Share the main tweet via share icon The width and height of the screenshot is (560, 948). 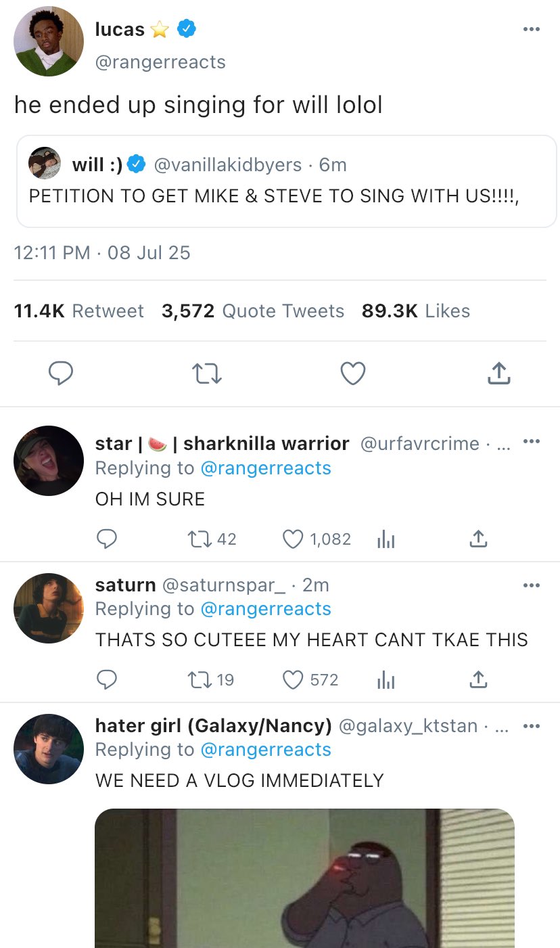[x=498, y=374]
